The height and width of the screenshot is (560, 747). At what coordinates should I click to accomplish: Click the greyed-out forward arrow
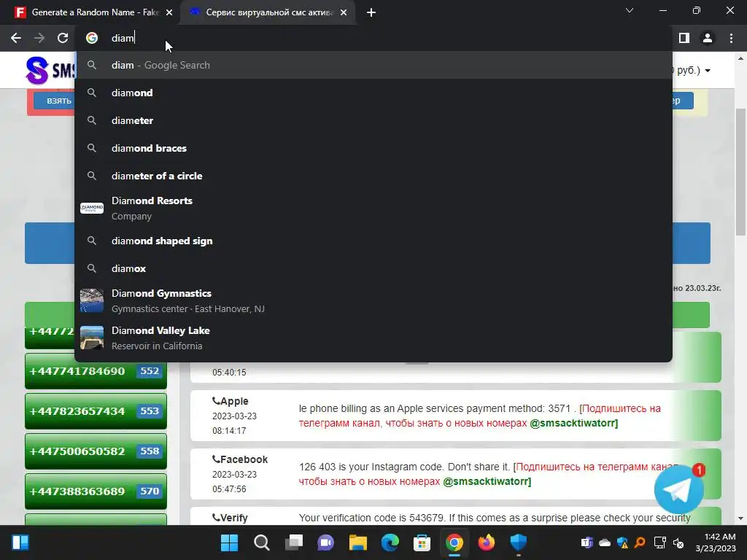tap(39, 38)
